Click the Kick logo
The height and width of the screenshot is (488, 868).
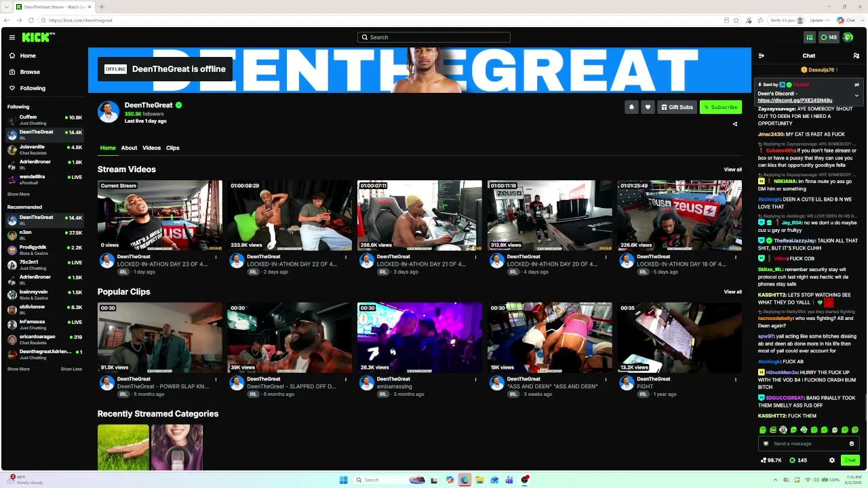tap(36, 37)
